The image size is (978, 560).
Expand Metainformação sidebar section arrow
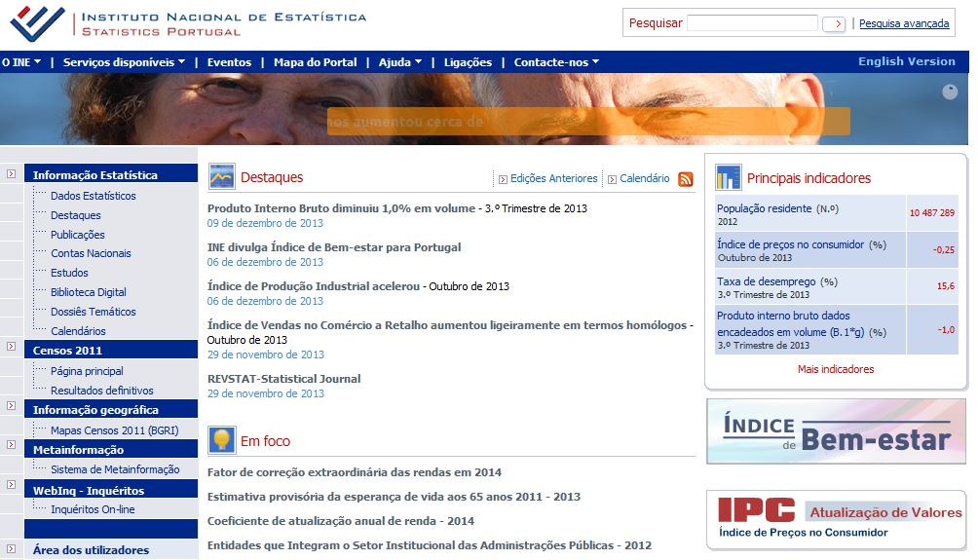[12, 445]
